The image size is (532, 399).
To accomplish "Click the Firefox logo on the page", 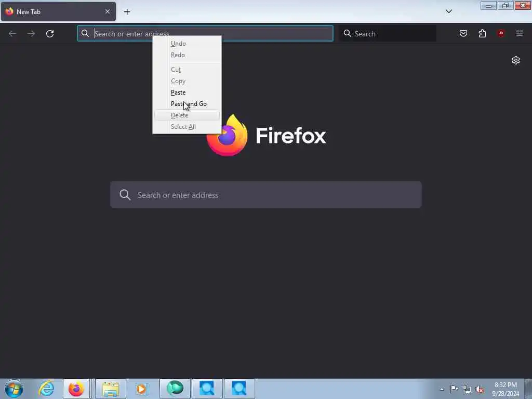I will 227,136.
